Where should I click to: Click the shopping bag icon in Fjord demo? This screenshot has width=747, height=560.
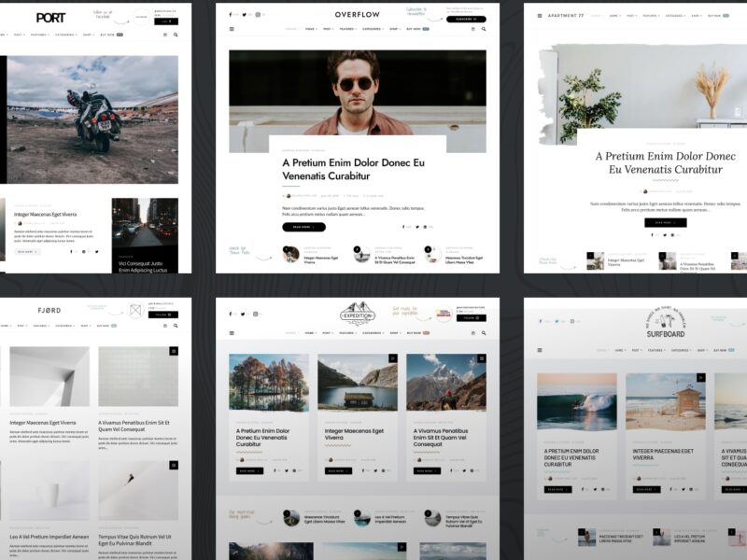165,326
